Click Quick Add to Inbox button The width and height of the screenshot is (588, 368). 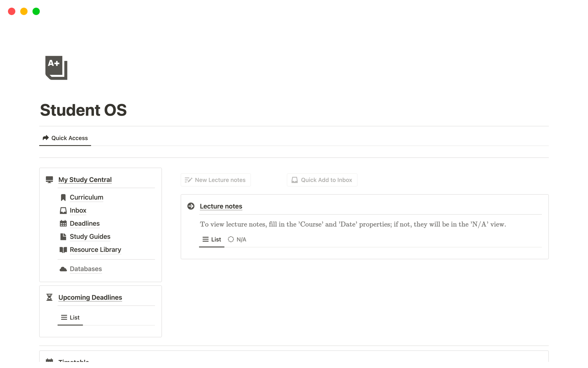point(322,179)
